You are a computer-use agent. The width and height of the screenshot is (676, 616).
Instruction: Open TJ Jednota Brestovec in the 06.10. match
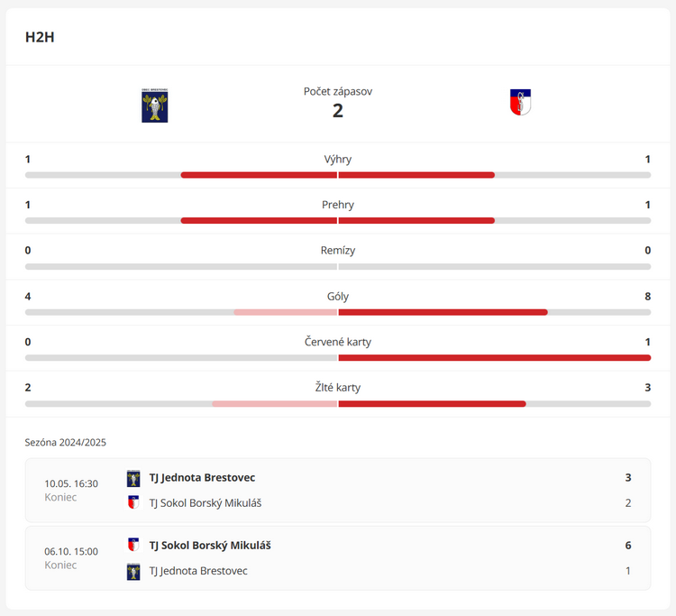(198, 571)
